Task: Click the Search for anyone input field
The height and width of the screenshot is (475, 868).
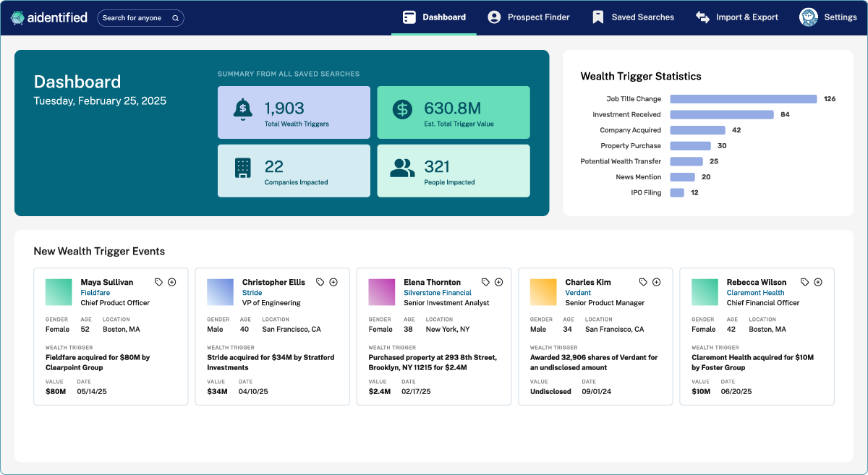Action: 134,17
